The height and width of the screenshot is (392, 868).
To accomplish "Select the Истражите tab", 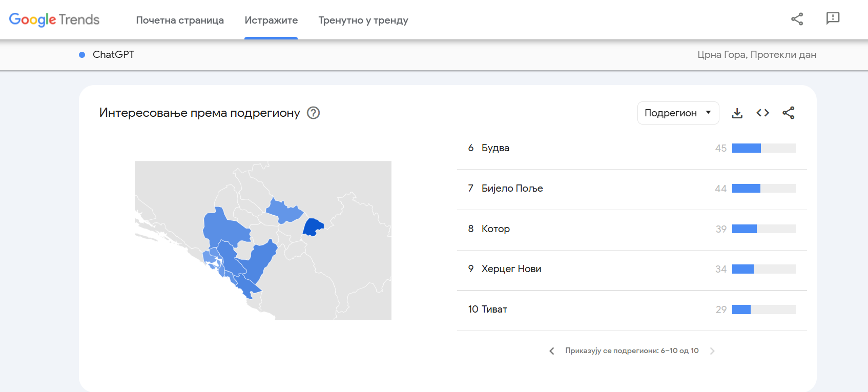I will 271,20.
